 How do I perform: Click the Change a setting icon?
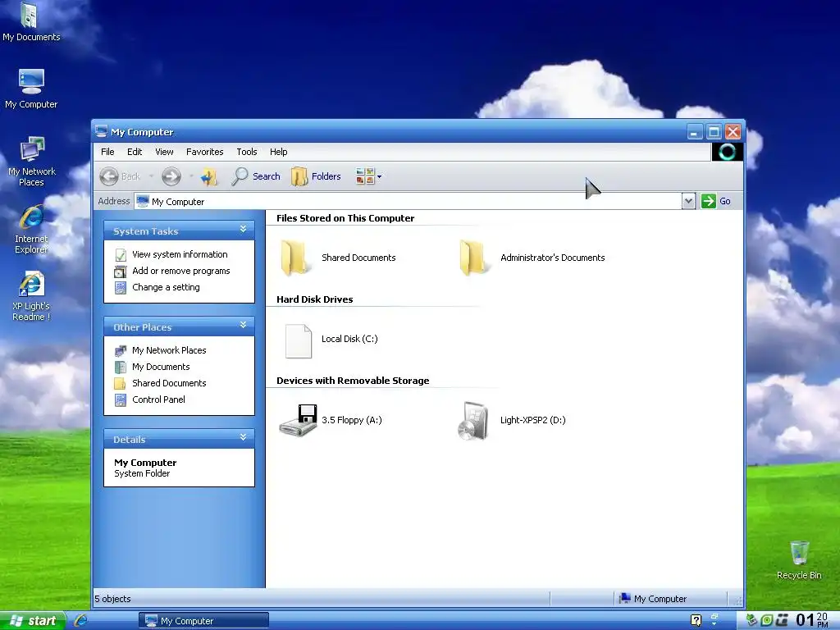121,288
